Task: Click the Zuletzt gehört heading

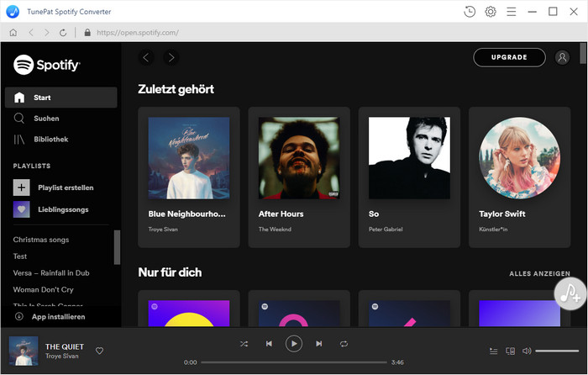Action: click(176, 89)
